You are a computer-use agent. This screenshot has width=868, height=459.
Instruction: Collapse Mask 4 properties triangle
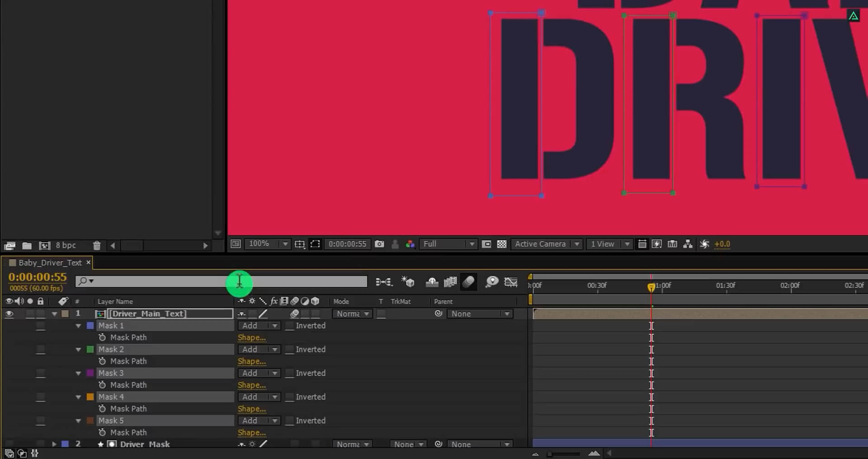coord(78,397)
